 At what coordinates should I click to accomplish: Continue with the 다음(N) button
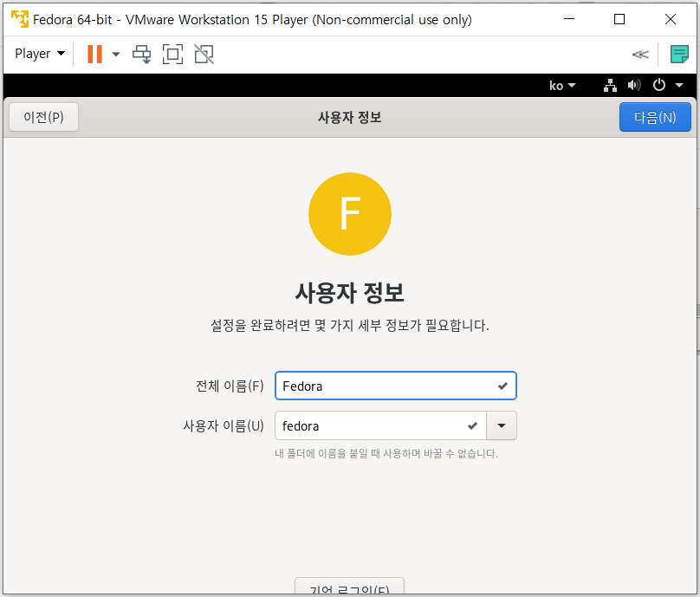click(655, 117)
